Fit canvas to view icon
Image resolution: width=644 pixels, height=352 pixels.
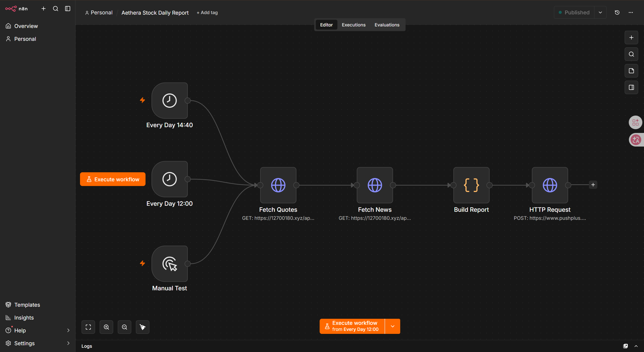88,327
